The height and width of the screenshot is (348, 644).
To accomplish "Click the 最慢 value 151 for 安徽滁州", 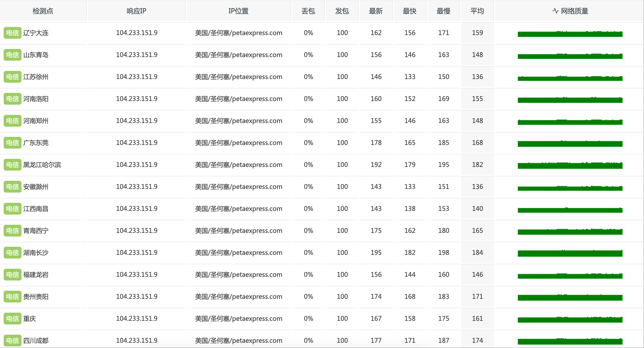I will click(x=443, y=187).
